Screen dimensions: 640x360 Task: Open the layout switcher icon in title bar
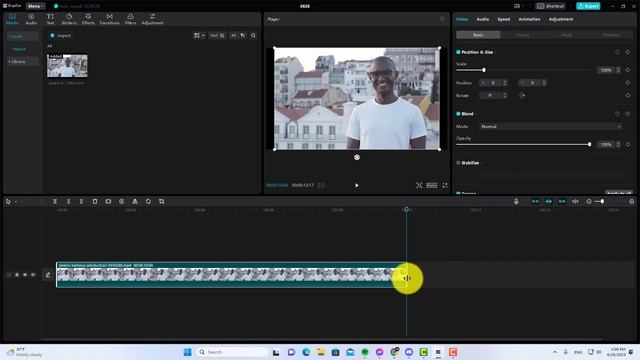pos(518,6)
